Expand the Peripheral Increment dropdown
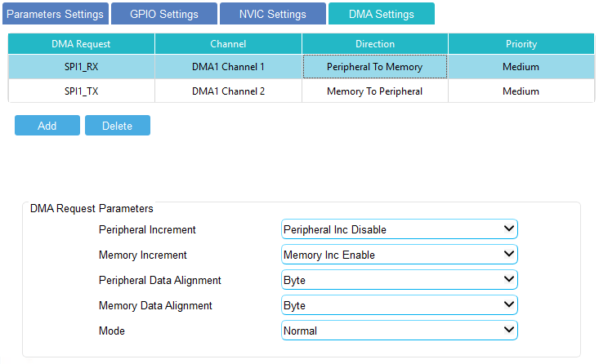Image resolution: width=599 pixels, height=364 pixels. point(399,229)
